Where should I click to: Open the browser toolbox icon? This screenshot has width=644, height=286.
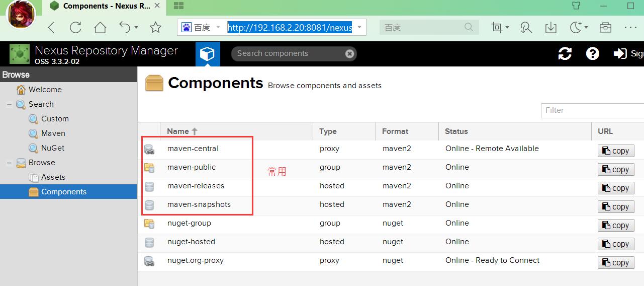(605, 27)
